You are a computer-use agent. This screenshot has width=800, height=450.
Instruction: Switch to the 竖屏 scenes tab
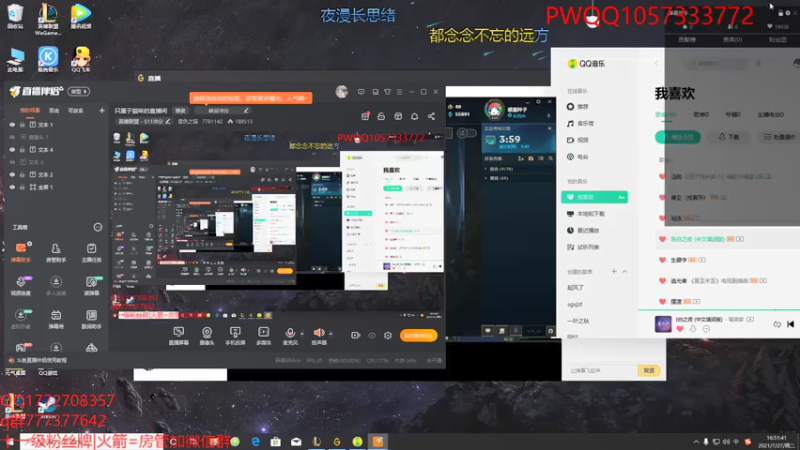point(54,110)
